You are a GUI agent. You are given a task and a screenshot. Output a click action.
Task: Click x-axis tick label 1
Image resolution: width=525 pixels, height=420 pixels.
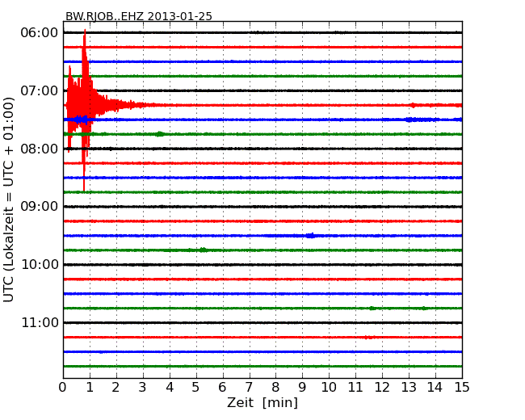90,388
